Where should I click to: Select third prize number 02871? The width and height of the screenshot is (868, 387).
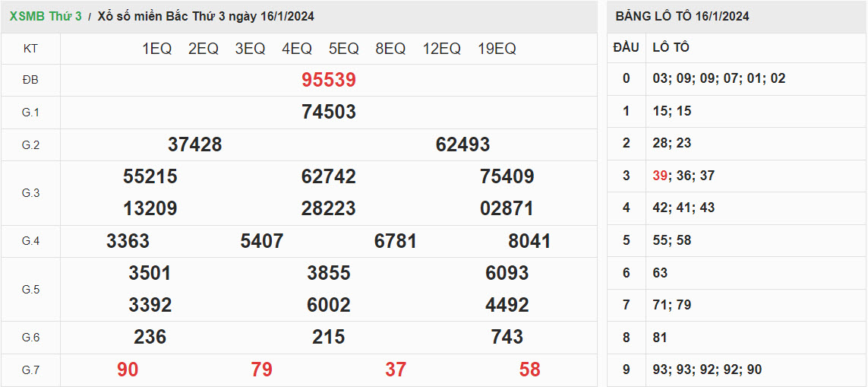tap(507, 208)
